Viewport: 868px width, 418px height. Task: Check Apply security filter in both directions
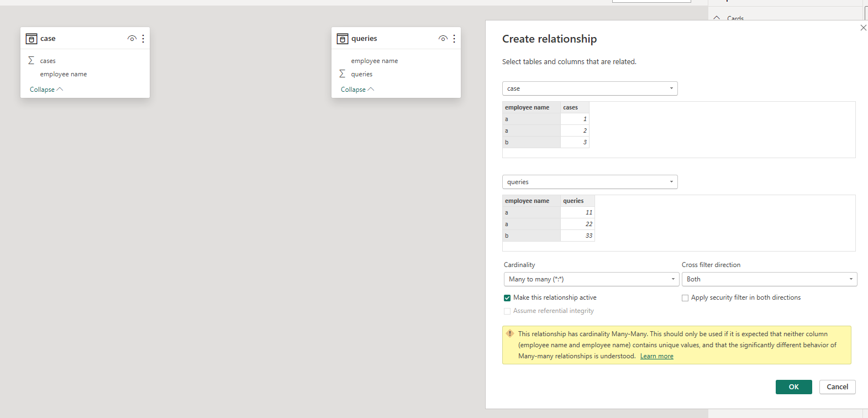click(x=685, y=298)
